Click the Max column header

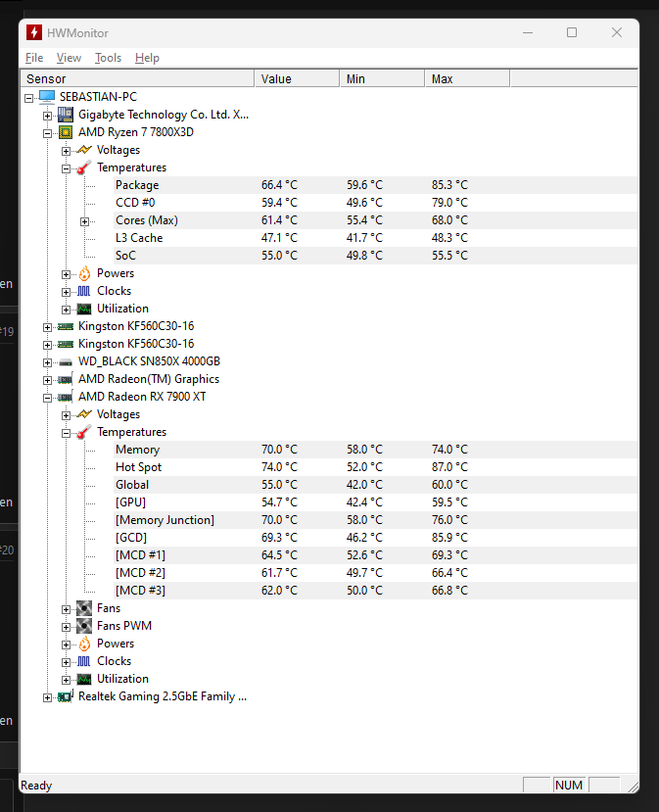pos(467,78)
